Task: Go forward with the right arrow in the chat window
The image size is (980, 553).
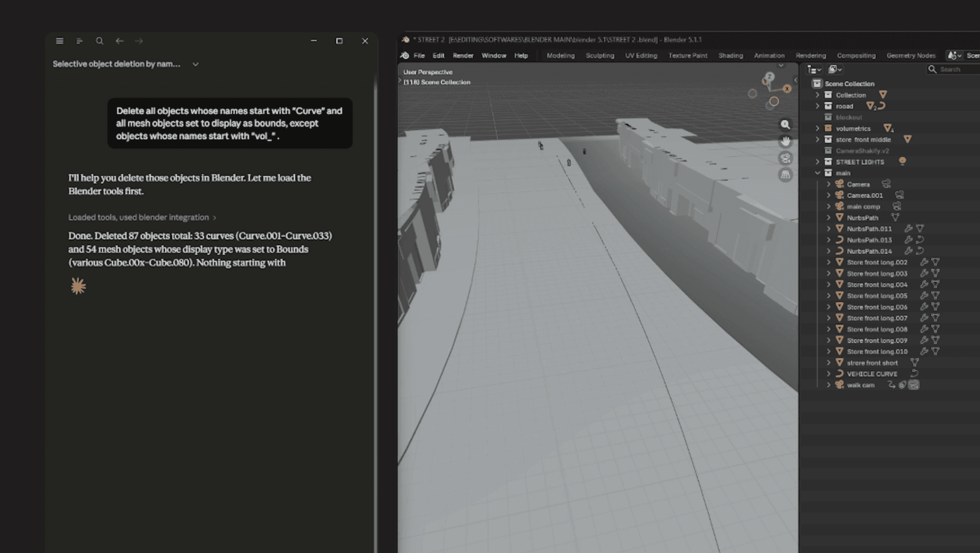Action: pos(139,41)
